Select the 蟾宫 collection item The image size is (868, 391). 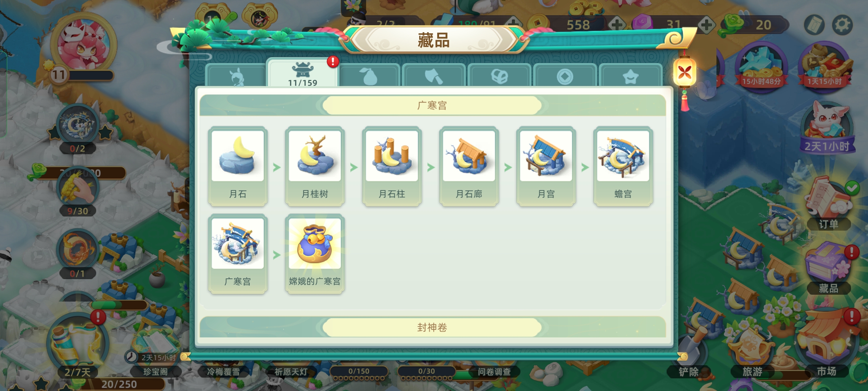623,166
